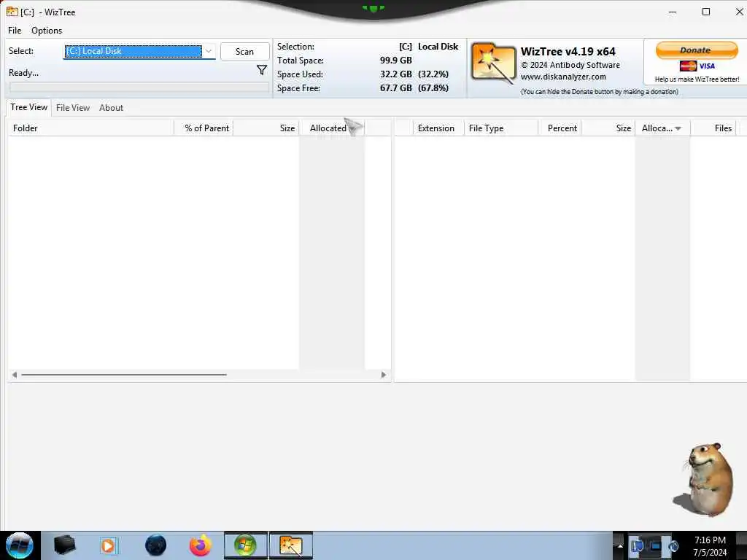This screenshot has width=747, height=560.
Task: Open the Windows Start orb
Action: [x=20, y=545]
